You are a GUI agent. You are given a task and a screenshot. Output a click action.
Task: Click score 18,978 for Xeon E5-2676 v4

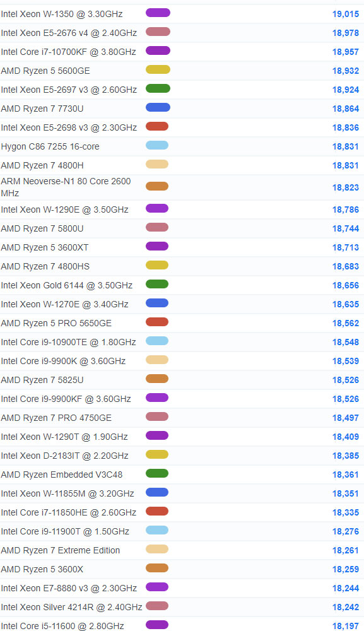pyautogui.click(x=346, y=33)
